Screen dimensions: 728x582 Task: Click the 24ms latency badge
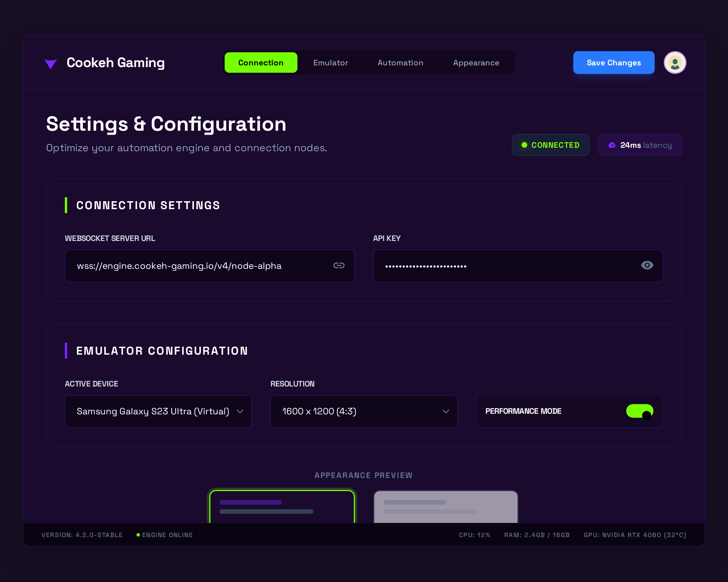coord(640,145)
